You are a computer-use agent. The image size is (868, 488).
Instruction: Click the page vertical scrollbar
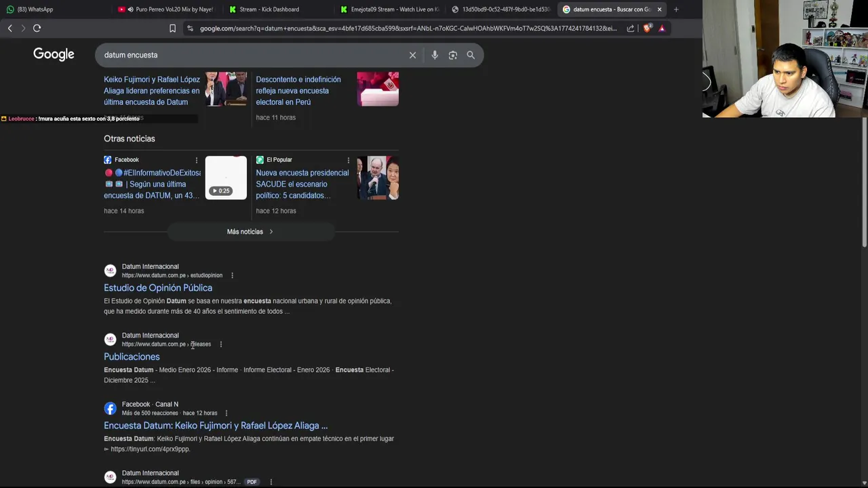(864, 183)
